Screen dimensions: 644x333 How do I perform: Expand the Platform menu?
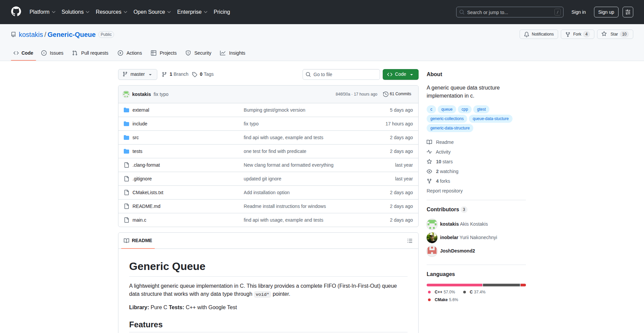[x=43, y=12]
